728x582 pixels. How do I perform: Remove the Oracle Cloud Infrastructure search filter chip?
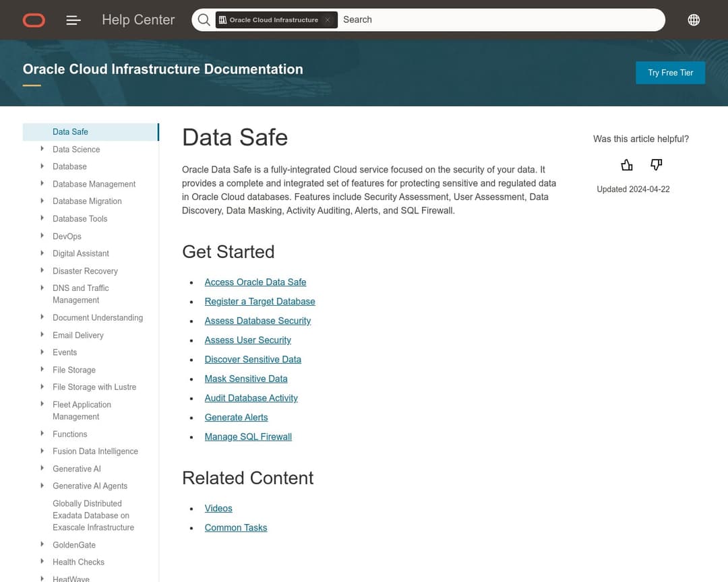[x=328, y=20]
